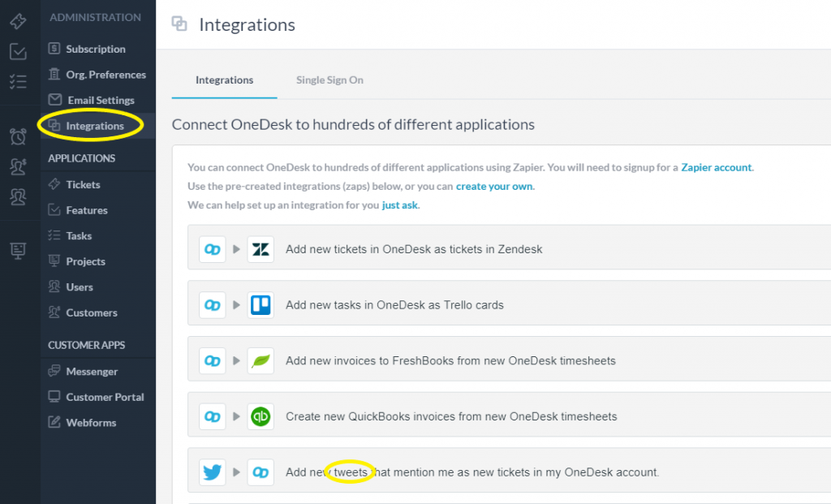Click the Twitter bird icon

[213, 472]
